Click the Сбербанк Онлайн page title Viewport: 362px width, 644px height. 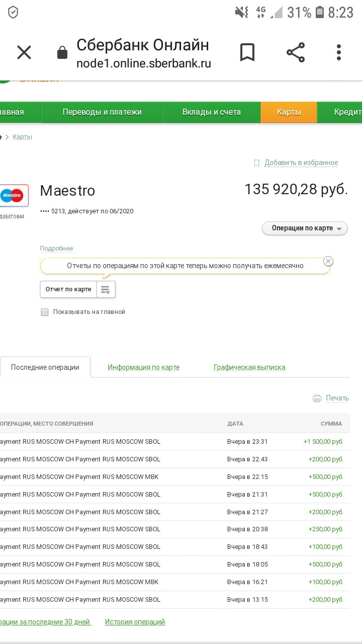pos(143,45)
